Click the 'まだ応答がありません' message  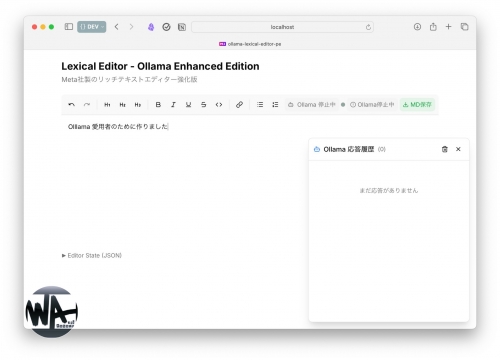[389, 191]
